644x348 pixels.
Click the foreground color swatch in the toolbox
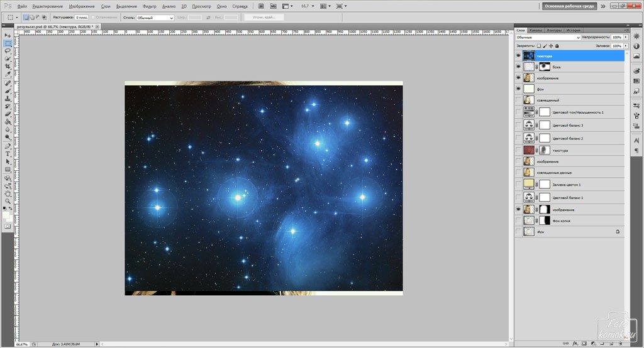pos(6,214)
